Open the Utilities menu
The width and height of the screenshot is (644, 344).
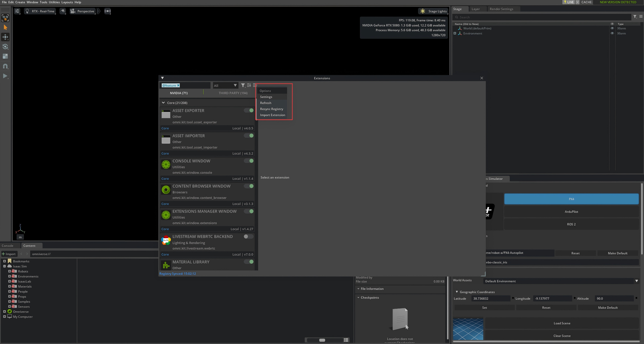coord(54,2)
